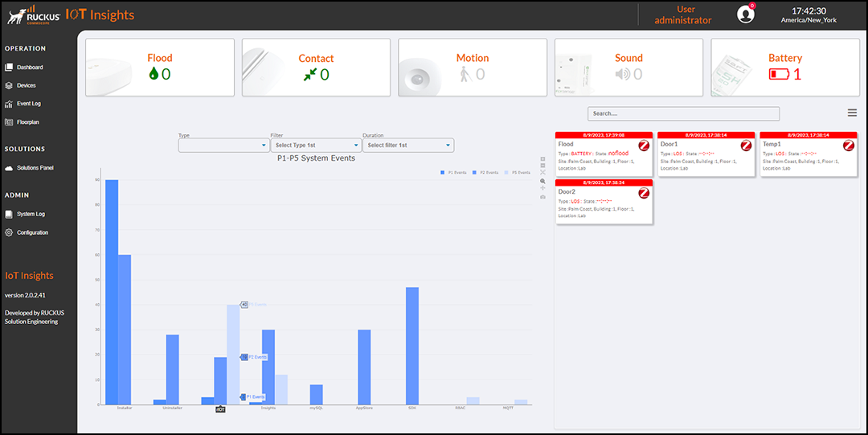Viewport: 868px width, 435px height.
Task: Click the Z-Wave logo on the Flood card
Action: pyautogui.click(x=643, y=146)
